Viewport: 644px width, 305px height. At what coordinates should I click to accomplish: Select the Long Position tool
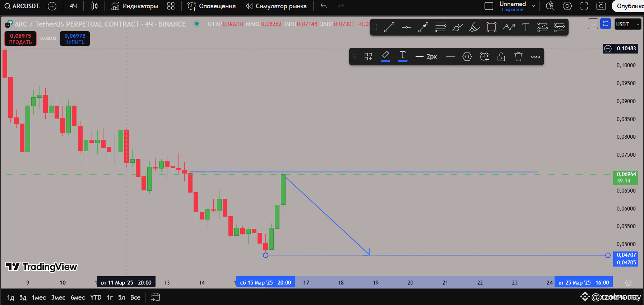point(542,27)
